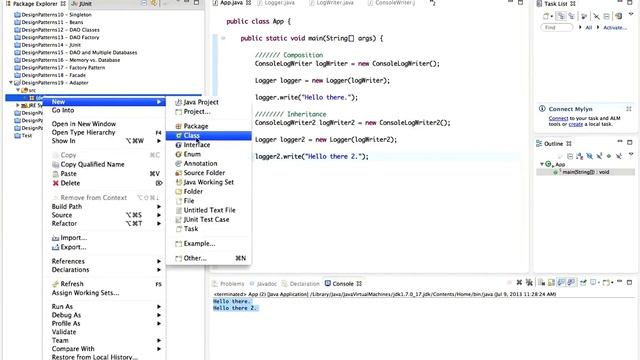Click Collapse All icon in Task List

click(607, 16)
